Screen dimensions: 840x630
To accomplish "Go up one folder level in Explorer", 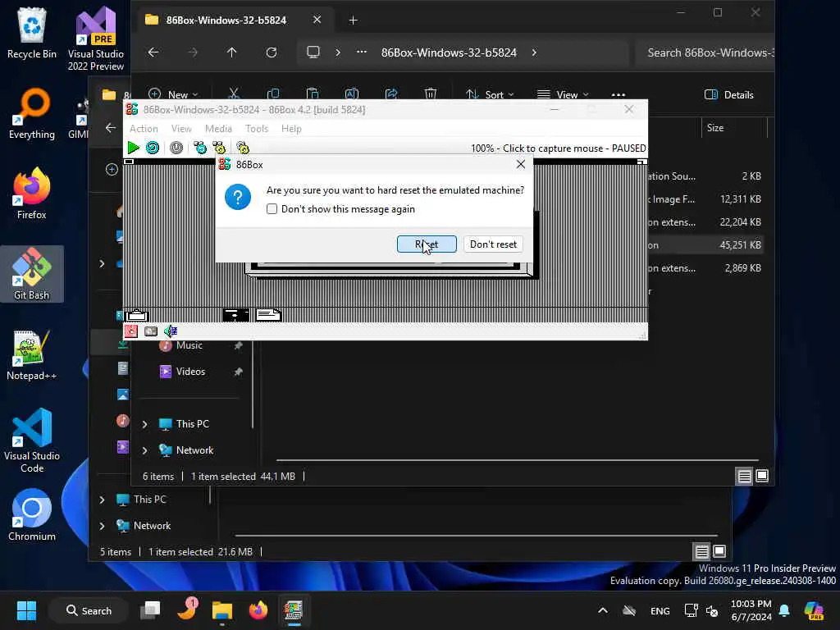I will click(x=231, y=52).
